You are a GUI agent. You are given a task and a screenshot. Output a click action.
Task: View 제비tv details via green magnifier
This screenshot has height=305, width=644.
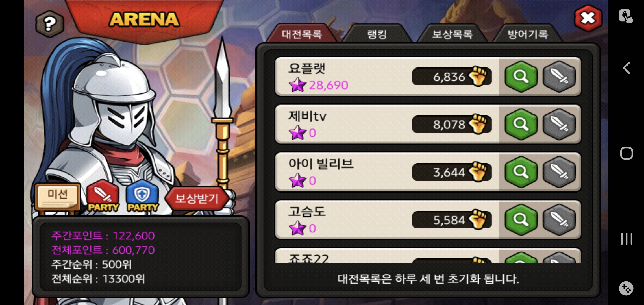521,124
